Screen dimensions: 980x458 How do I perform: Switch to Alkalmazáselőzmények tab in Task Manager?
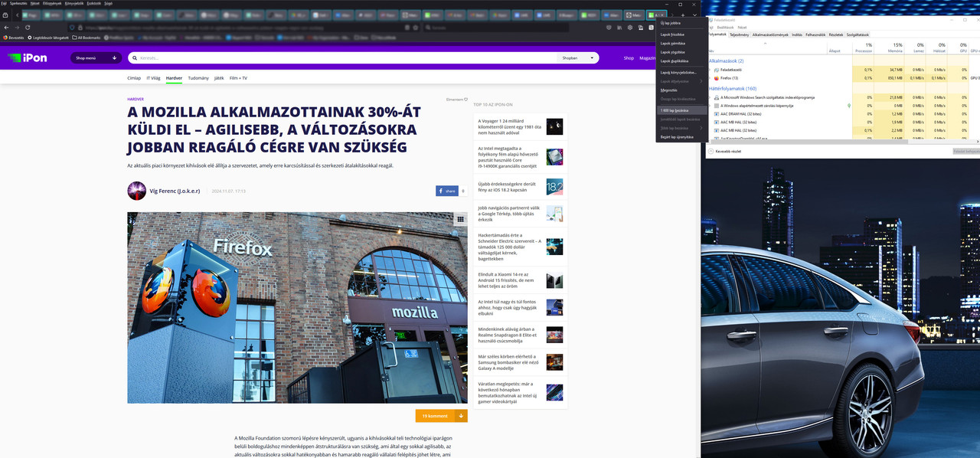770,34
